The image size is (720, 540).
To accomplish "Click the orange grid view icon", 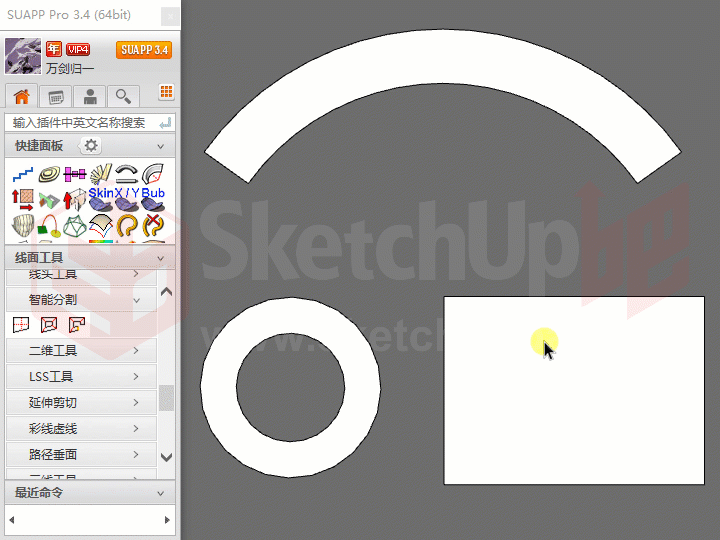I will coord(166,92).
